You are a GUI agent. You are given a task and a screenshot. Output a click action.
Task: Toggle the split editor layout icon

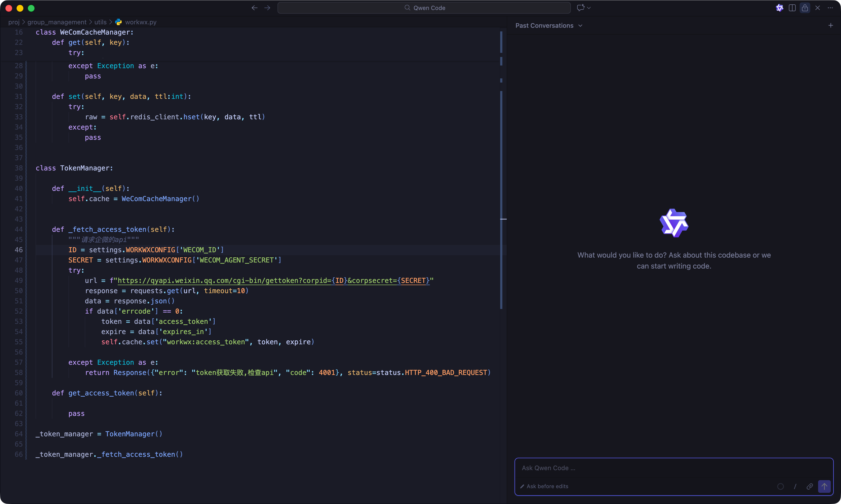tap(792, 8)
